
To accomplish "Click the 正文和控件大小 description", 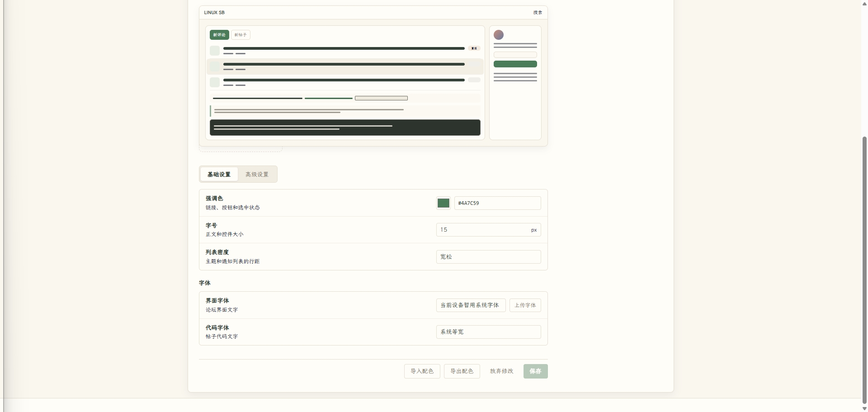I will (x=225, y=234).
